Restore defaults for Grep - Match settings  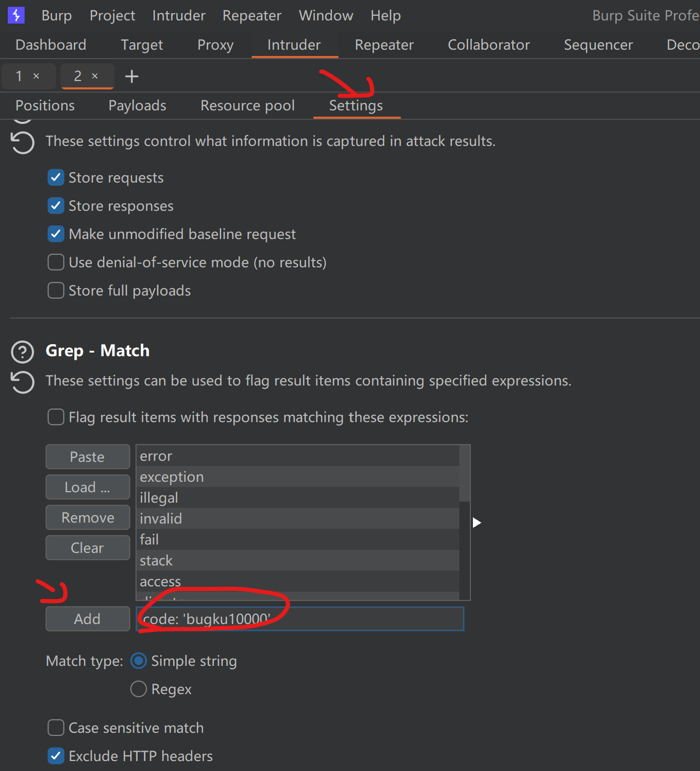pyautogui.click(x=22, y=382)
